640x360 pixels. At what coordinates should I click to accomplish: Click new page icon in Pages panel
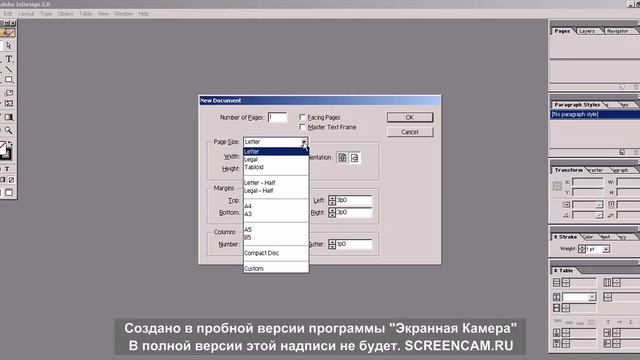622,87
